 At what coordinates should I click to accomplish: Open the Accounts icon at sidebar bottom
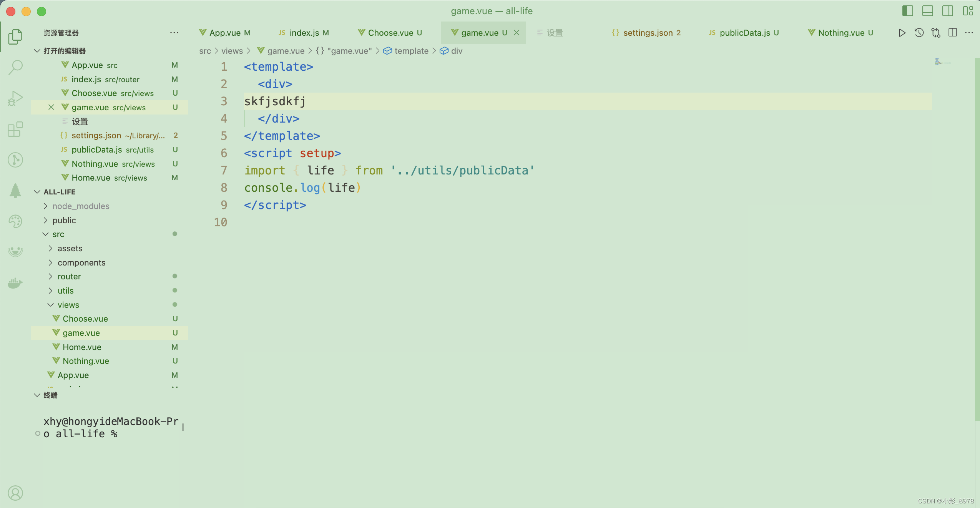[15, 493]
